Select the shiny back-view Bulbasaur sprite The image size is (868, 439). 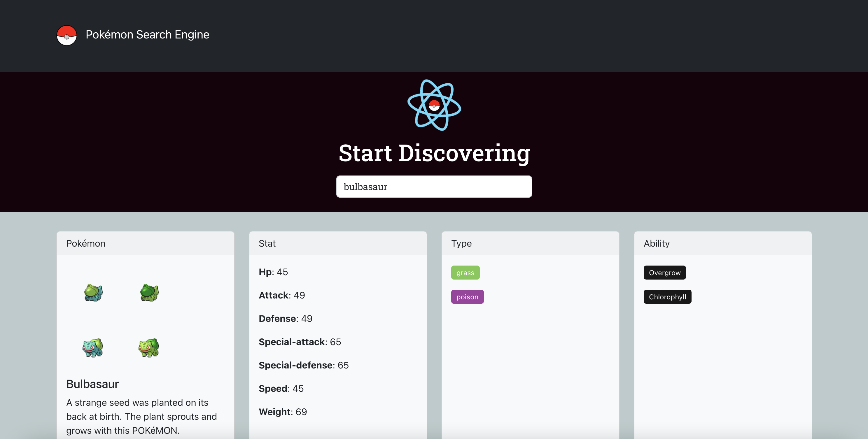149,292
